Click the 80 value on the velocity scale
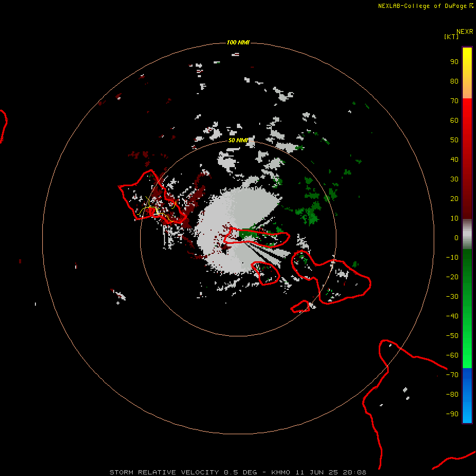The height and width of the screenshot is (476, 476). coord(454,81)
